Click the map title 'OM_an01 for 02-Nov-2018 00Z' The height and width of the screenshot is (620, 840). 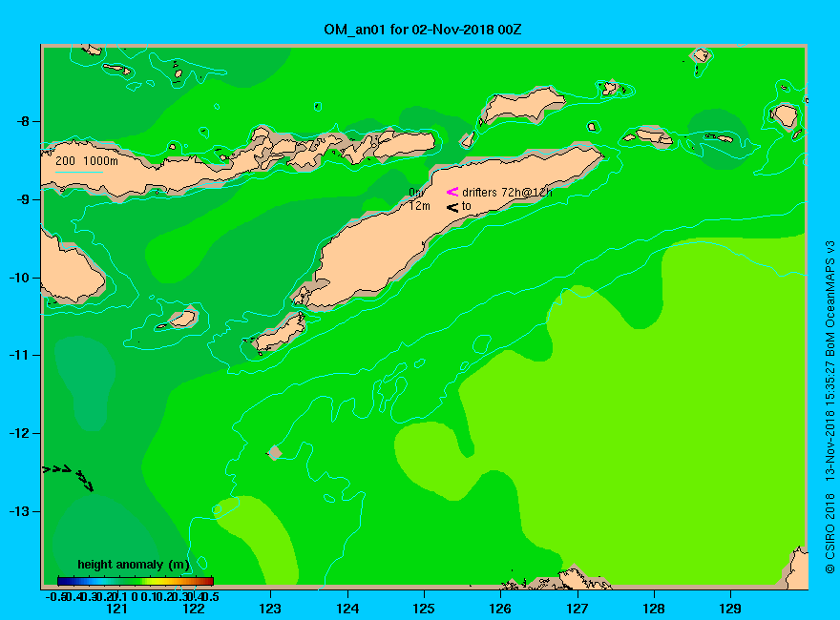point(422,30)
